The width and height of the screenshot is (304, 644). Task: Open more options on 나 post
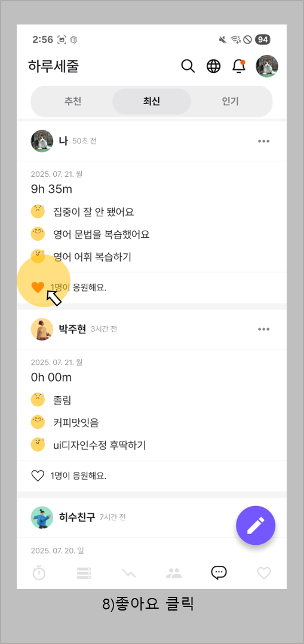tap(264, 141)
